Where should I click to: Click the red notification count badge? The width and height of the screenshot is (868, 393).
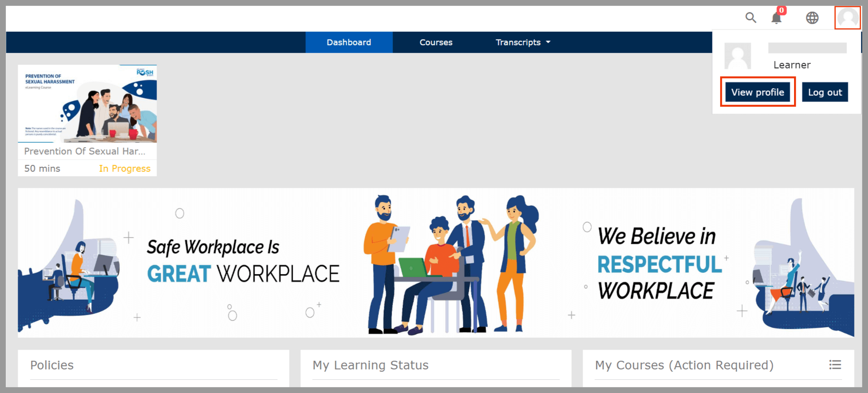pyautogui.click(x=781, y=10)
